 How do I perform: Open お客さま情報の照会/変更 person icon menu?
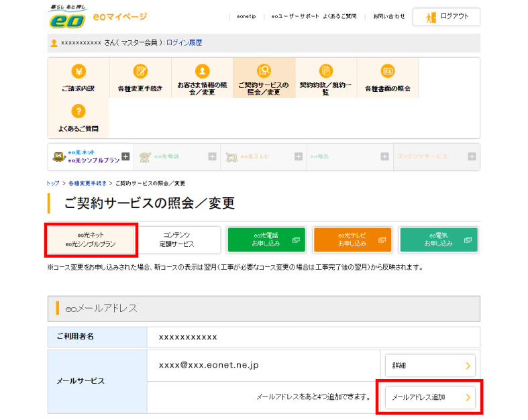(202, 78)
